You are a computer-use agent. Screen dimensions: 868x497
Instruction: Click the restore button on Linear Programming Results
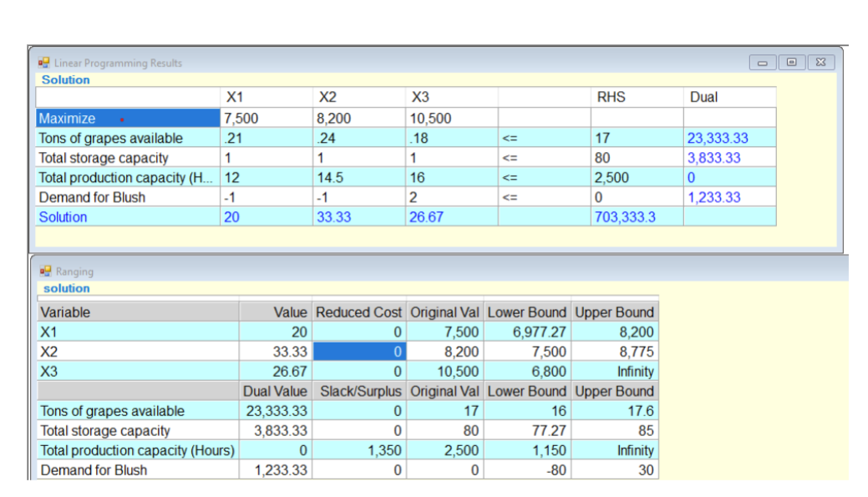(x=791, y=62)
